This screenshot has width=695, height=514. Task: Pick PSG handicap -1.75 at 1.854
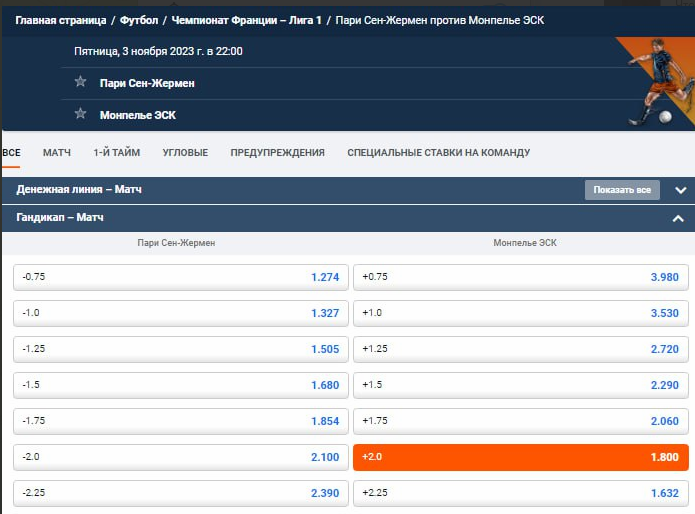[181, 421]
